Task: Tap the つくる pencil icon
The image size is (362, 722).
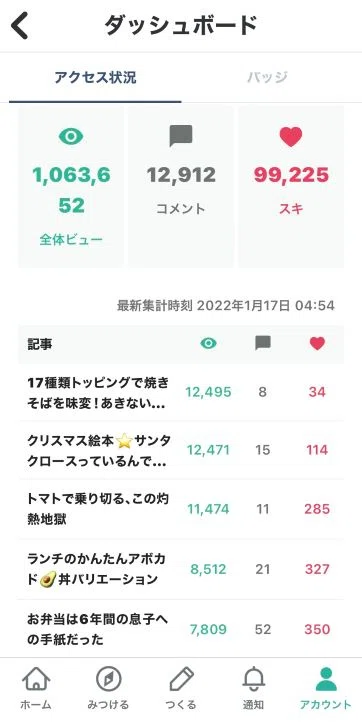Action: tap(181, 679)
